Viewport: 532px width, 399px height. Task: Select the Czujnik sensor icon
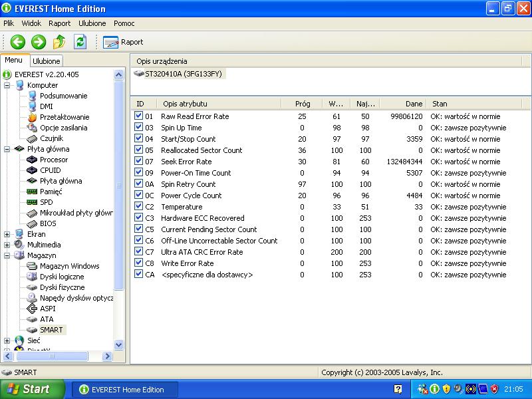[x=32, y=138]
